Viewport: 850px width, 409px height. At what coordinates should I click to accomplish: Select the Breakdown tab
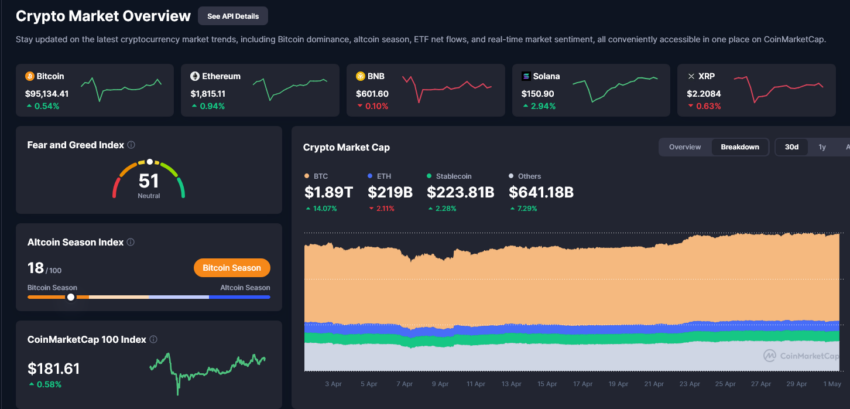(x=739, y=147)
